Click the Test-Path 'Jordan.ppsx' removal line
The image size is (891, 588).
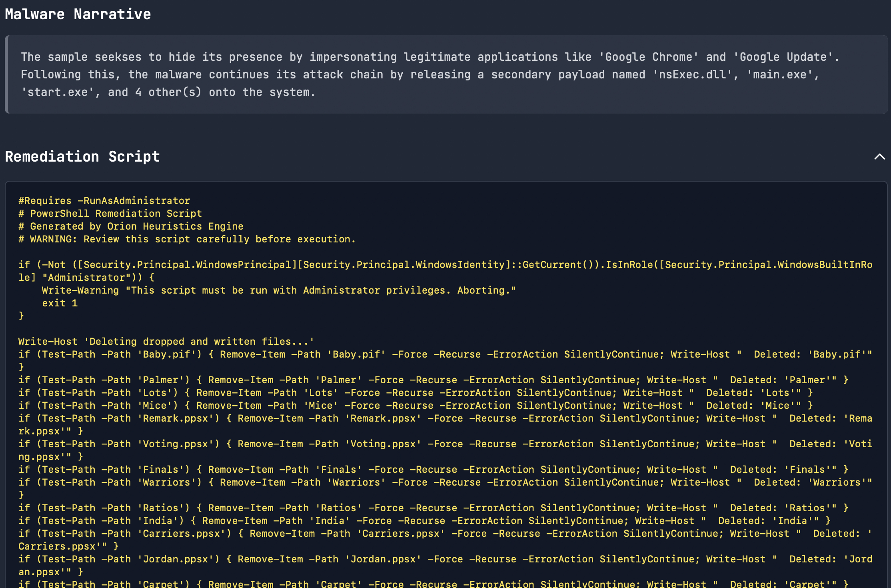[445, 559]
